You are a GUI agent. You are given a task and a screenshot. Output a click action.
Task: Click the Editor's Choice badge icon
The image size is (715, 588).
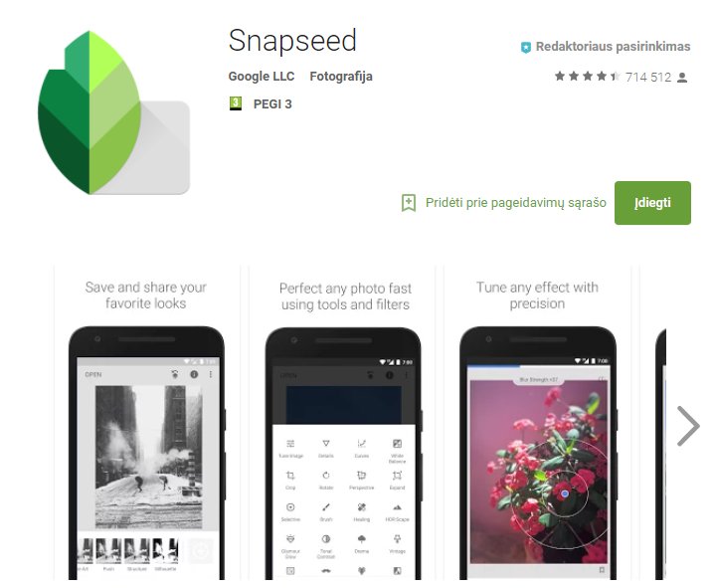click(x=526, y=47)
